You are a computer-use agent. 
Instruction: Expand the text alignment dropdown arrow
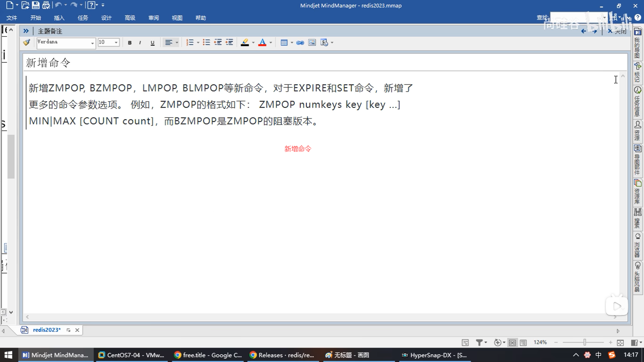[x=177, y=43]
